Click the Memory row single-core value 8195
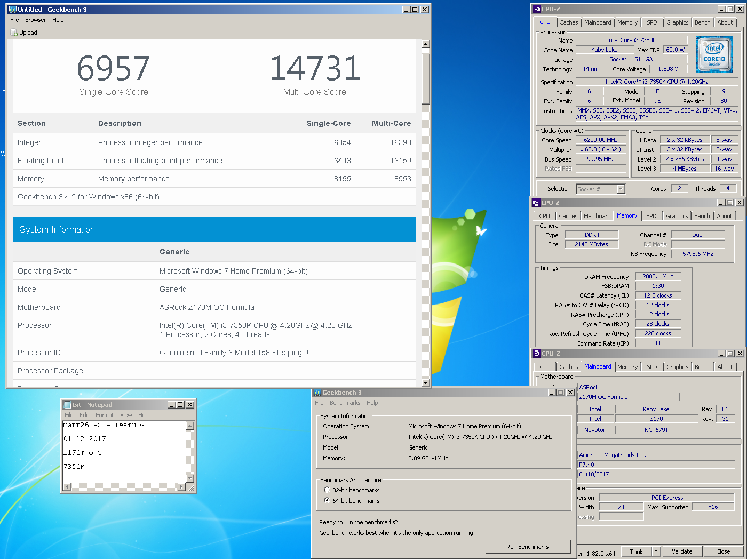 point(343,179)
